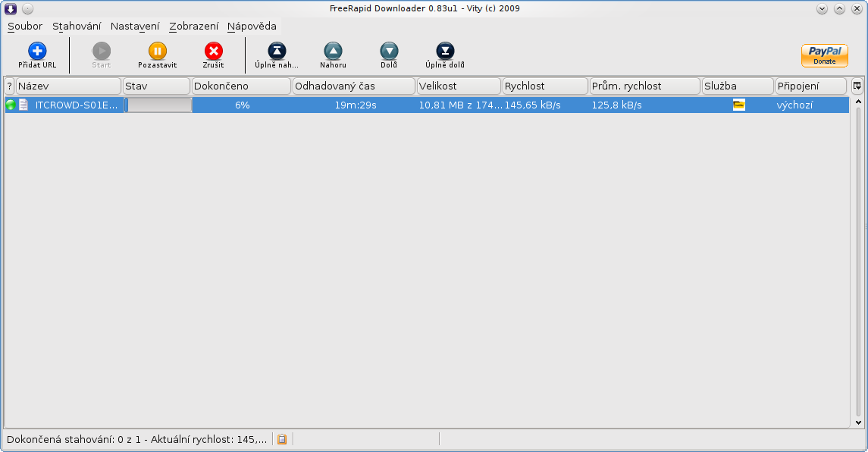This screenshot has height=452, width=868.
Task: Click the yellow service icon in Služba column
Action: [x=739, y=105]
